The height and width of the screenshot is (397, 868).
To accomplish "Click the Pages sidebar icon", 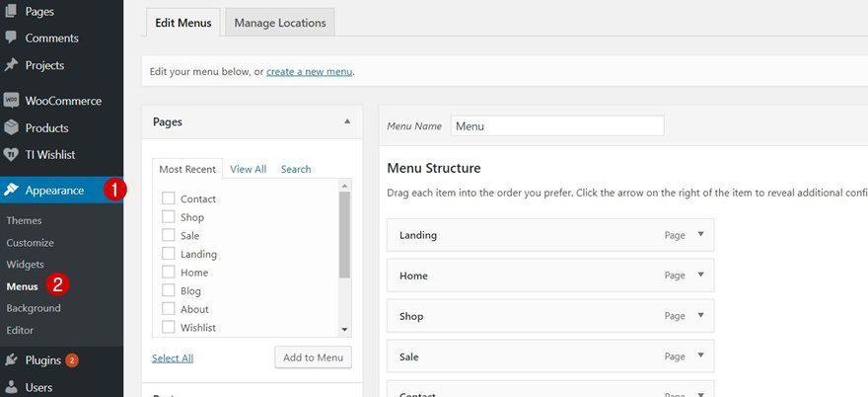I will coord(11,12).
